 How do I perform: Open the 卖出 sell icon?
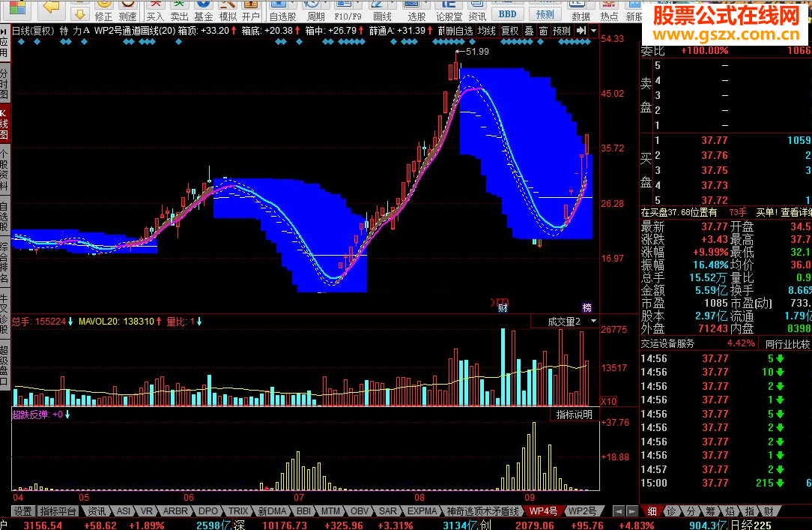pyautogui.click(x=179, y=11)
